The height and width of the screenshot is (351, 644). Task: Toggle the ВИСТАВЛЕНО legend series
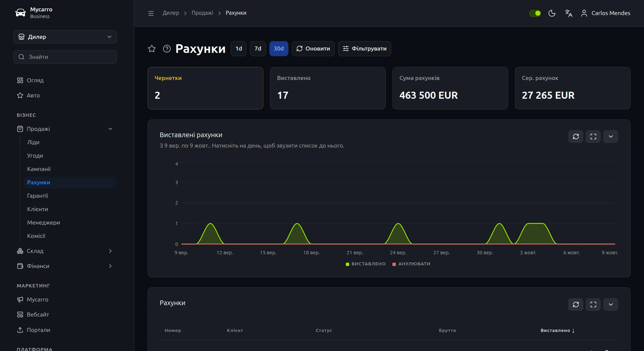tap(366, 264)
